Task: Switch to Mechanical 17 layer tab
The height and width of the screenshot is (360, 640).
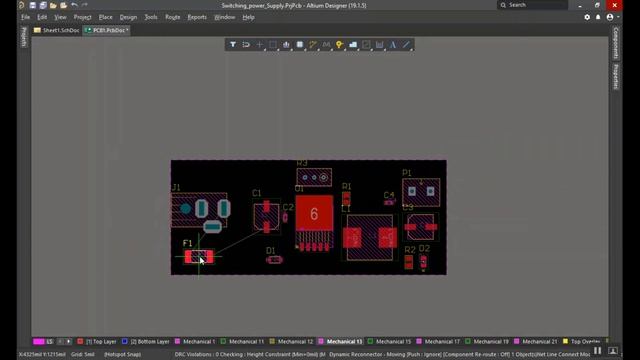Action: [438, 342]
